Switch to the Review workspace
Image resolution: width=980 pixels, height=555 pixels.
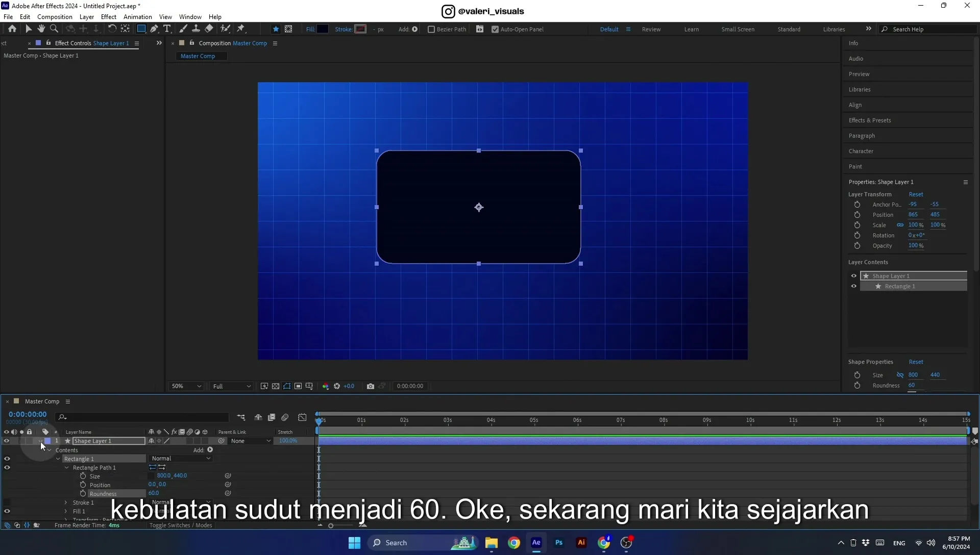(651, 29)
